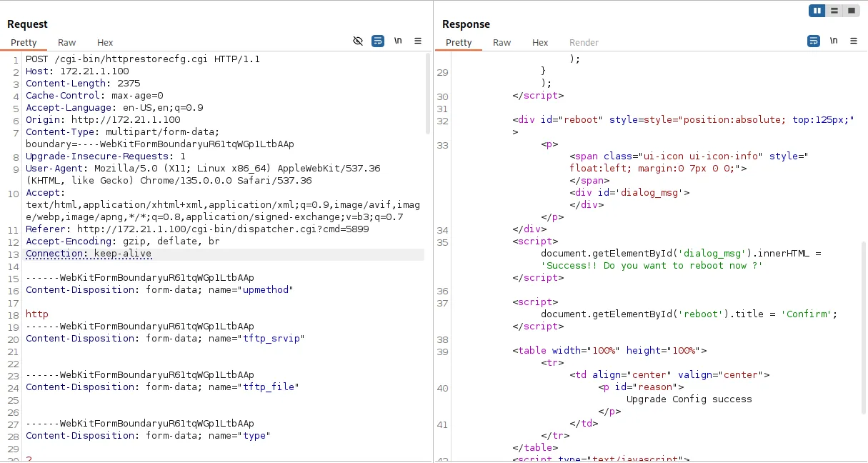
Task: Click 'Success!! Do you want to reboot now ?' text
Action: (x=652, y=266)
